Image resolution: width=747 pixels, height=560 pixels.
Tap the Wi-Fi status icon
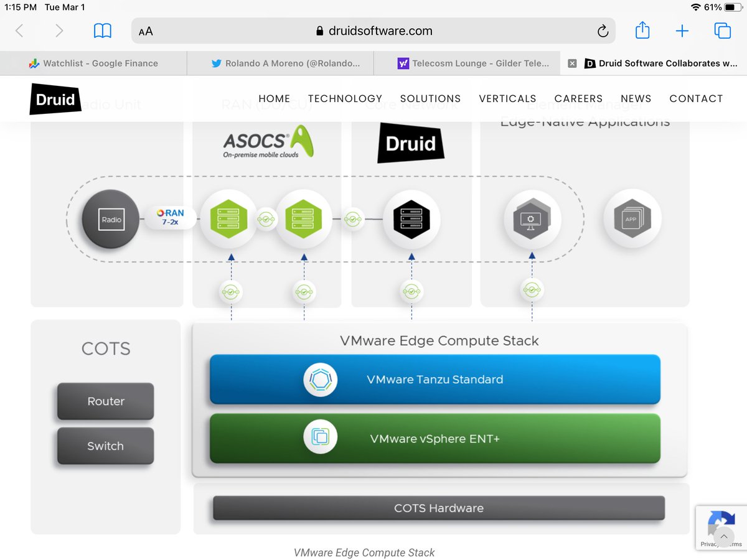coord(696,7)
